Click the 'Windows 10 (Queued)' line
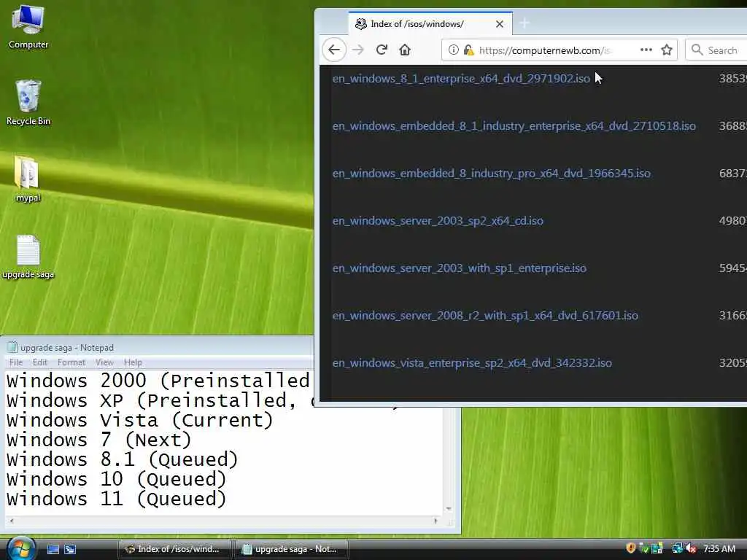Image resolution: width=747 pixels, height=560 pixels. coord(116,479)
